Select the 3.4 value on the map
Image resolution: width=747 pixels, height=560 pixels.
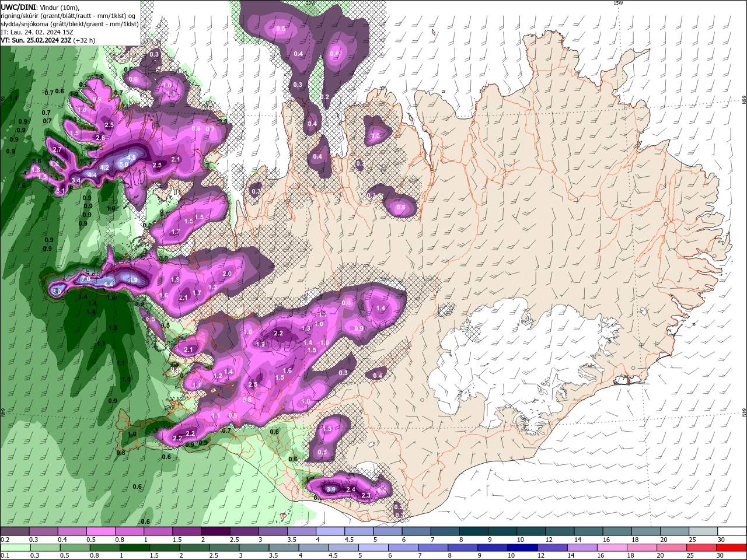pos(76,180)
